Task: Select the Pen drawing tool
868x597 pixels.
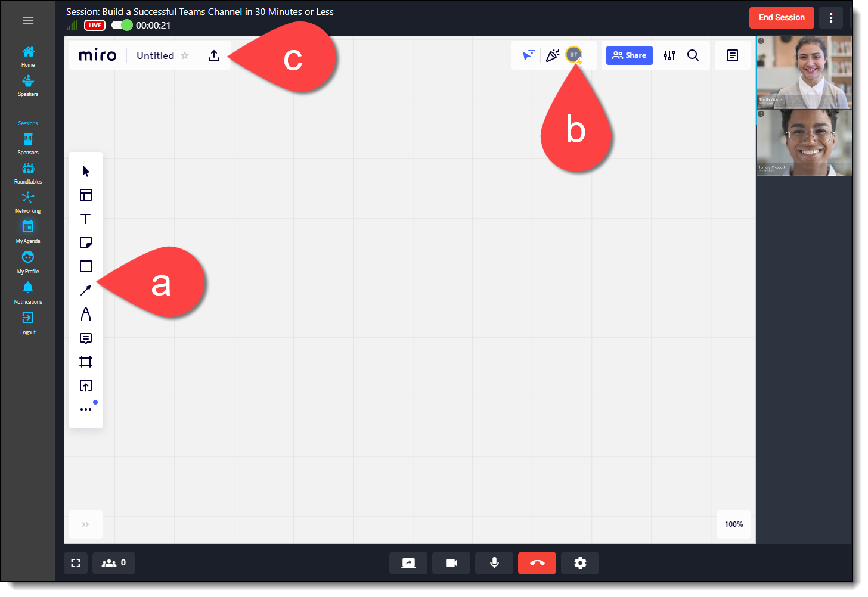Action: coord(86,314)
